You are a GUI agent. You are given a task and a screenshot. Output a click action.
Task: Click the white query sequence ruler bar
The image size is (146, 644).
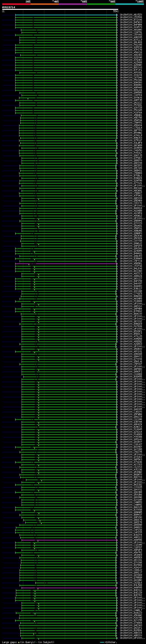pyautogui.click(x=60, y=10)
